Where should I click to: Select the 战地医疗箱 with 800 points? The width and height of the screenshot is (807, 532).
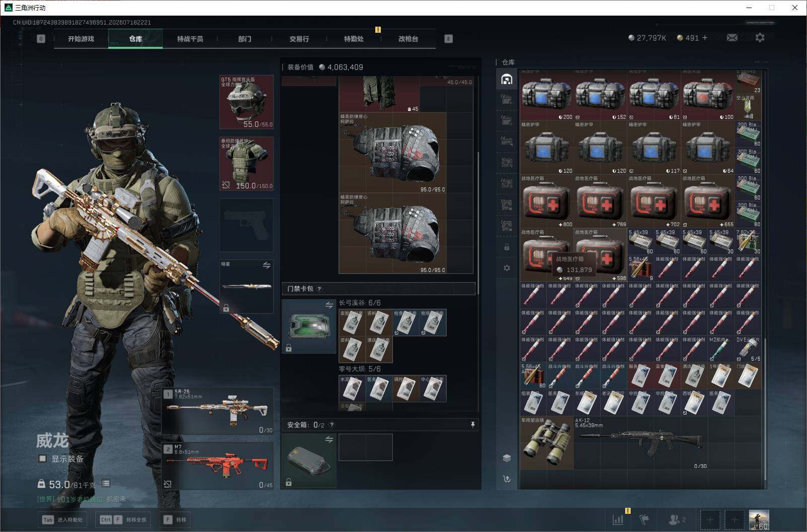tap(547, 202)
